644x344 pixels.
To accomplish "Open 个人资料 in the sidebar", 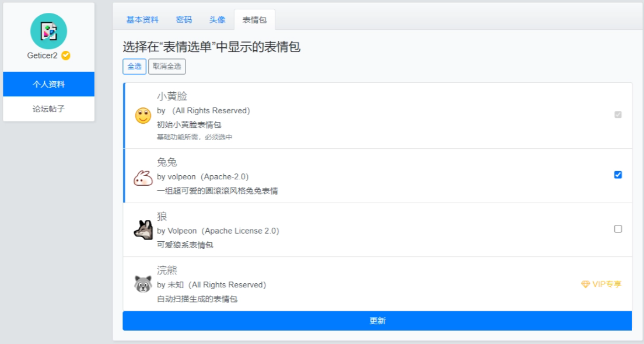I will [48, 84].
